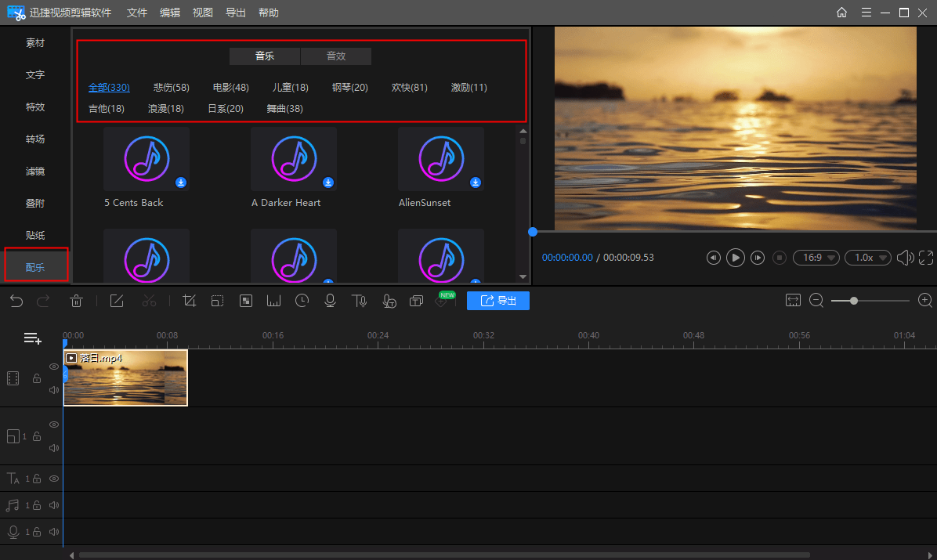Click the freeze frame bar icon
This screenshot has width=937, height=560.
coord(273,301)
